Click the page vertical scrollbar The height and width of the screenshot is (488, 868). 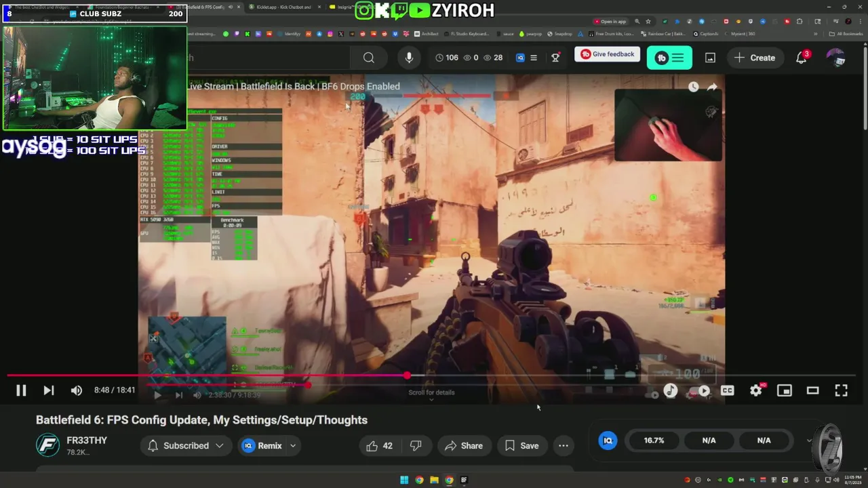tap(865, 88)
